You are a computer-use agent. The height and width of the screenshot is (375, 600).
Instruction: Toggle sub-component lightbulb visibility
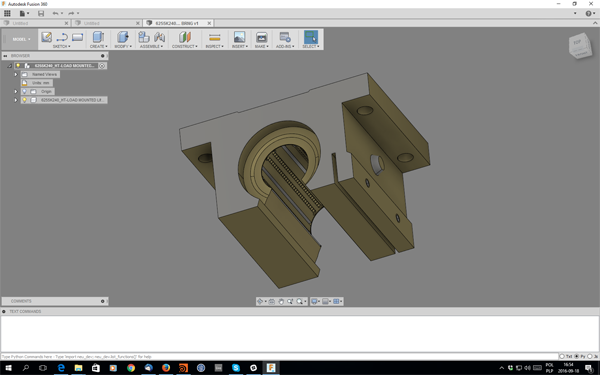pyautogui.click(x=24, y=100)
